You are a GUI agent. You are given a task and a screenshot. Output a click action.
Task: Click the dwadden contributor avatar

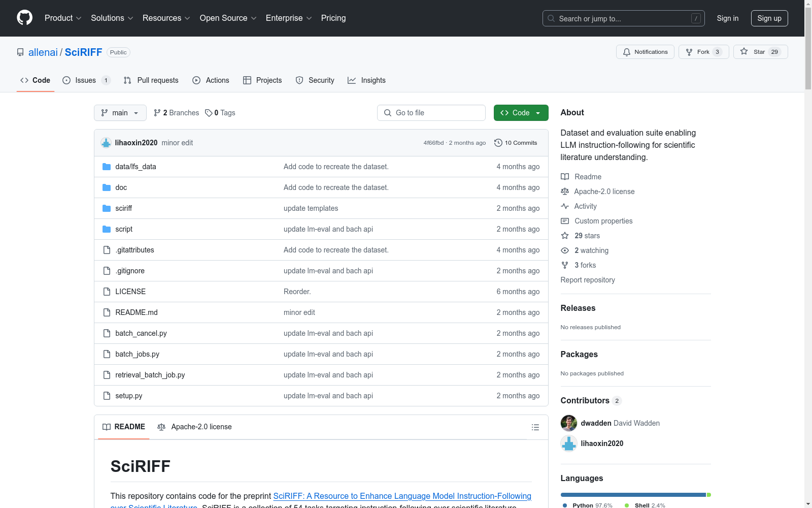[569, 423]
